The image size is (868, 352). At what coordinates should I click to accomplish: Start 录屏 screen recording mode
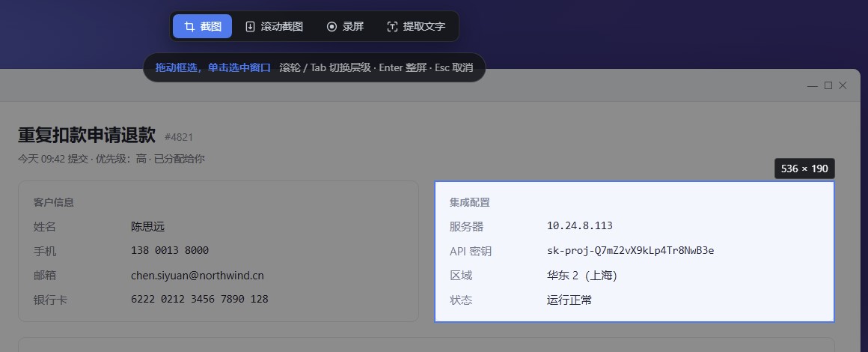coord(346,26)
